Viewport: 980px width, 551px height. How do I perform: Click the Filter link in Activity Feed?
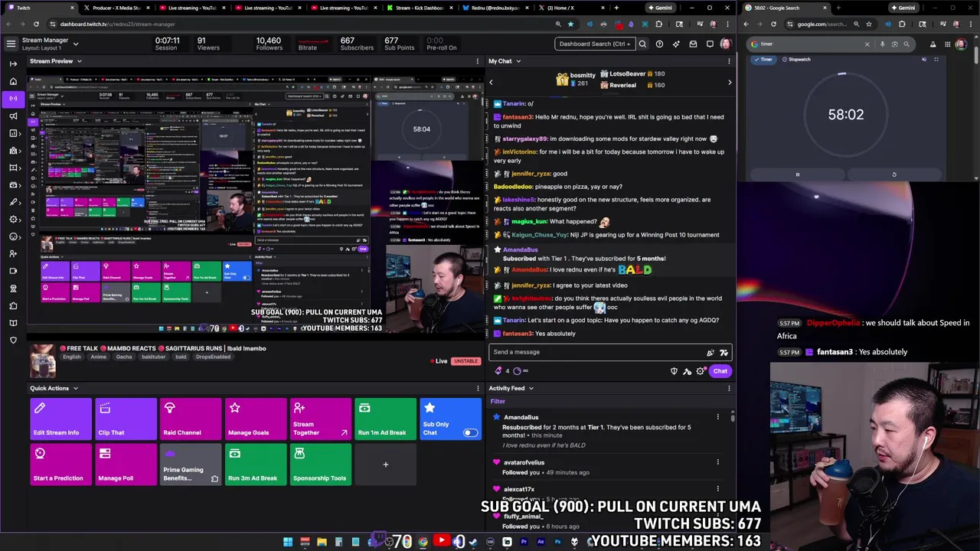click(498, 401)
